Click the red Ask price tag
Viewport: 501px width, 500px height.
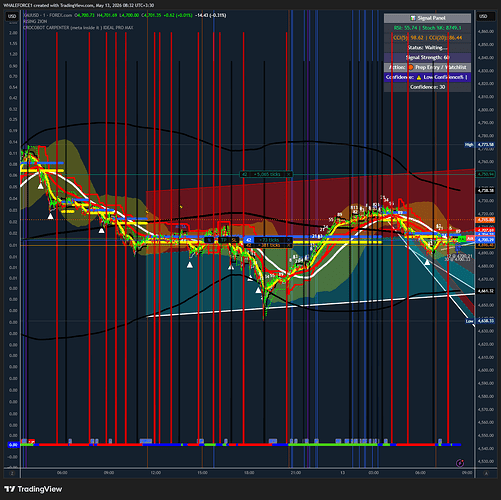point(470,239)
